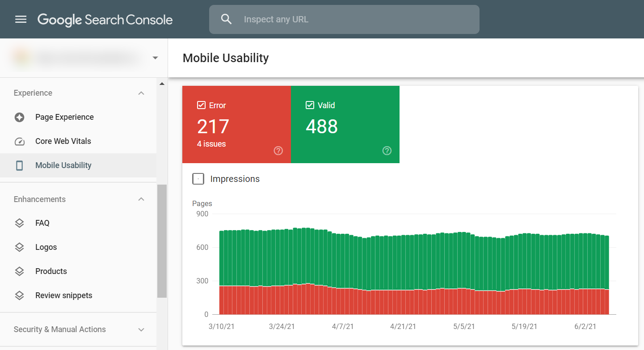Click the 4 issues text

coord(211,144)
